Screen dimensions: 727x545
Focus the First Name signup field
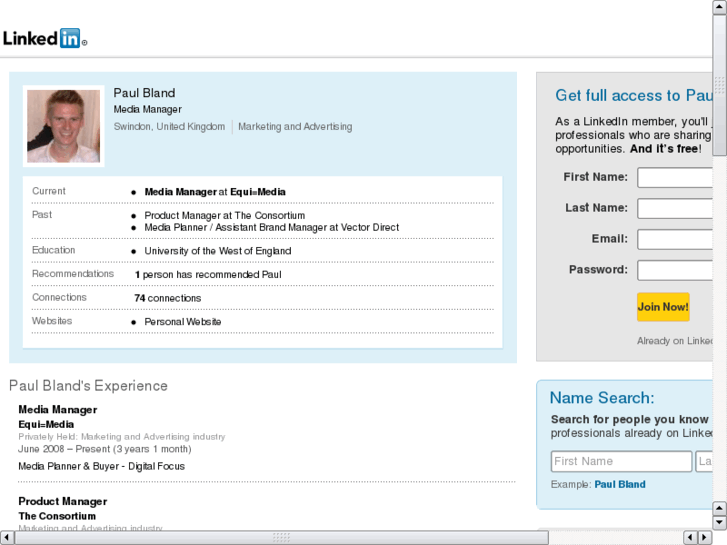pyautogui.click(x=675, y=177)
